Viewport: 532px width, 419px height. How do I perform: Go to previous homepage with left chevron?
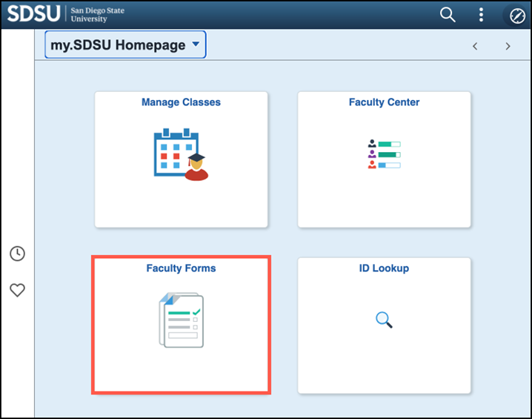475,46
